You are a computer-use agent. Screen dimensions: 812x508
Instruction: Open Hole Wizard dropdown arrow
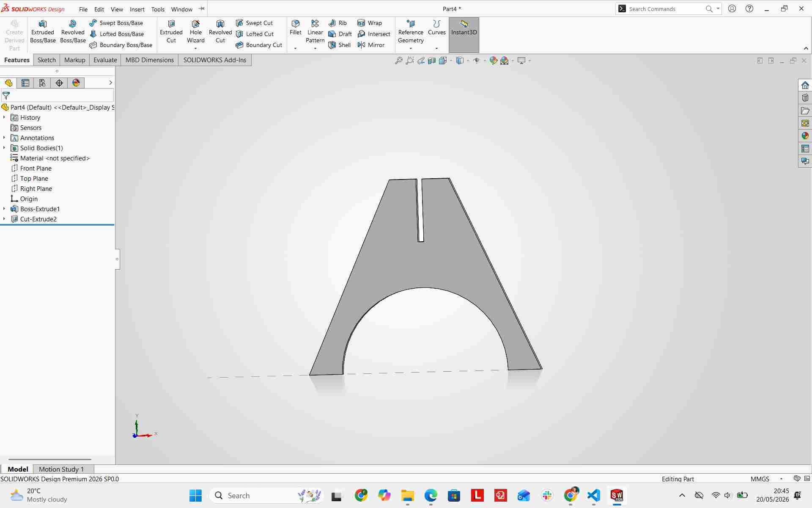click(195, 48)
